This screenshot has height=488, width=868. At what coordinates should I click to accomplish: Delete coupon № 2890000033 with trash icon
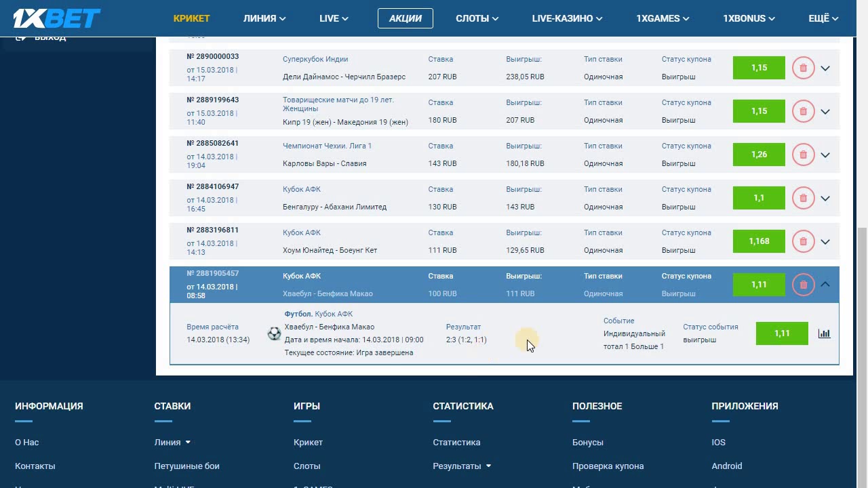(804, 68)
